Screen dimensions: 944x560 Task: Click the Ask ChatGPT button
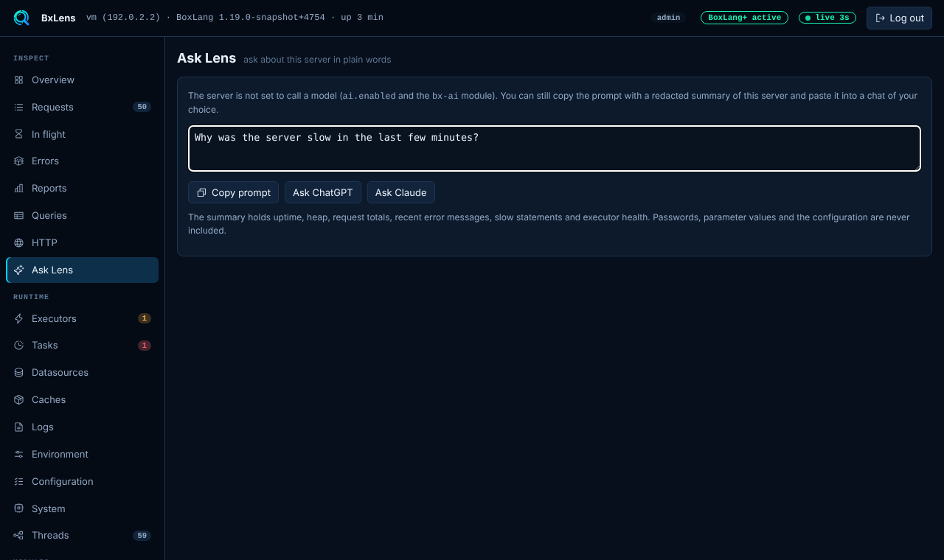[323, 192]
